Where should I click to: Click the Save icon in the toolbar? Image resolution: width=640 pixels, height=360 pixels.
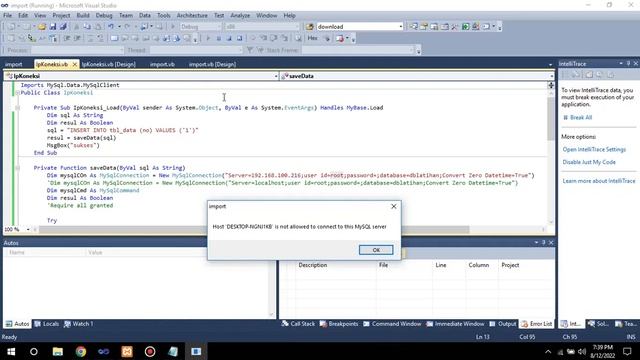coord(53,27)
